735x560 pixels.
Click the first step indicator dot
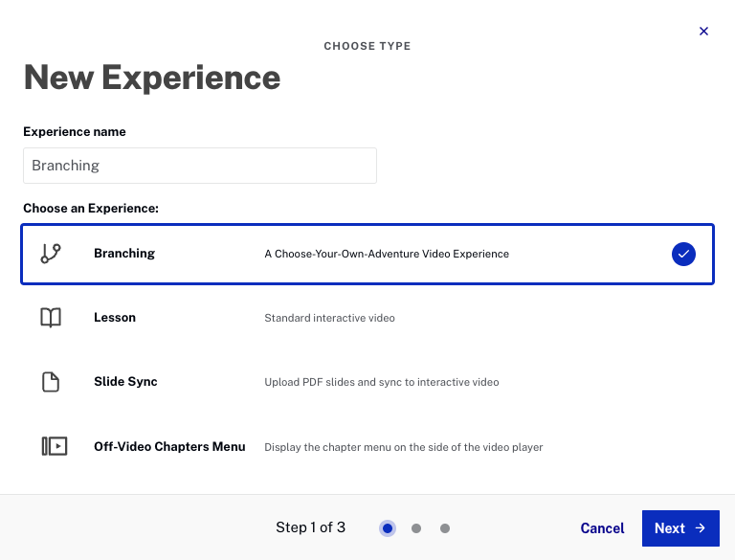pos(388,528)
